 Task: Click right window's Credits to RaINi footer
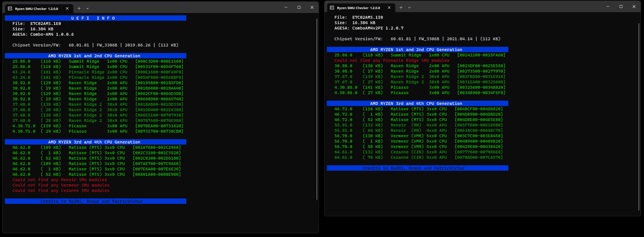417,168
